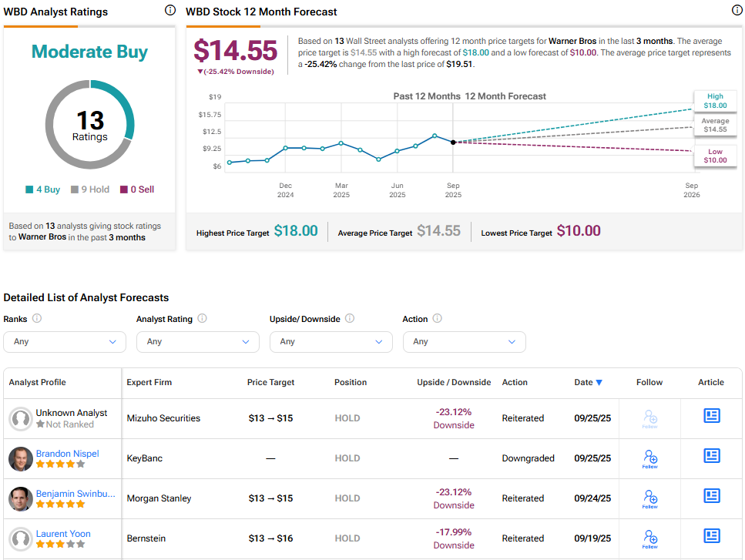Click the -17.99% Downside value
This screenshot has height=560, width=745.
[x=454, y=538]
